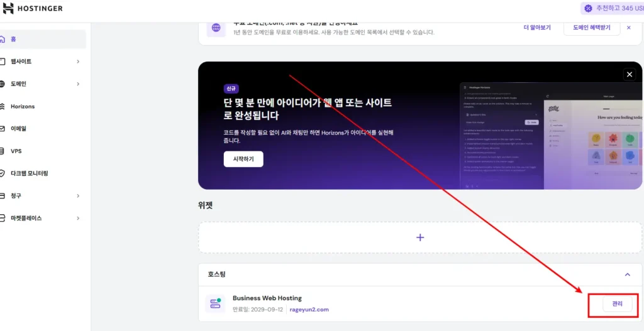The width and height of the screenshot is (644, 331).
Task: Add a widget with the plus icon
Action: [x=419, y=237]
